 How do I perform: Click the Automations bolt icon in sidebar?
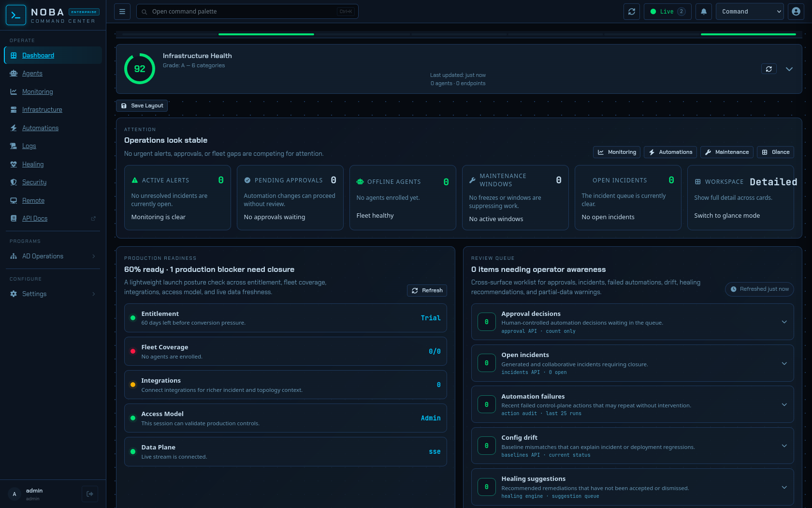[14, 128]
